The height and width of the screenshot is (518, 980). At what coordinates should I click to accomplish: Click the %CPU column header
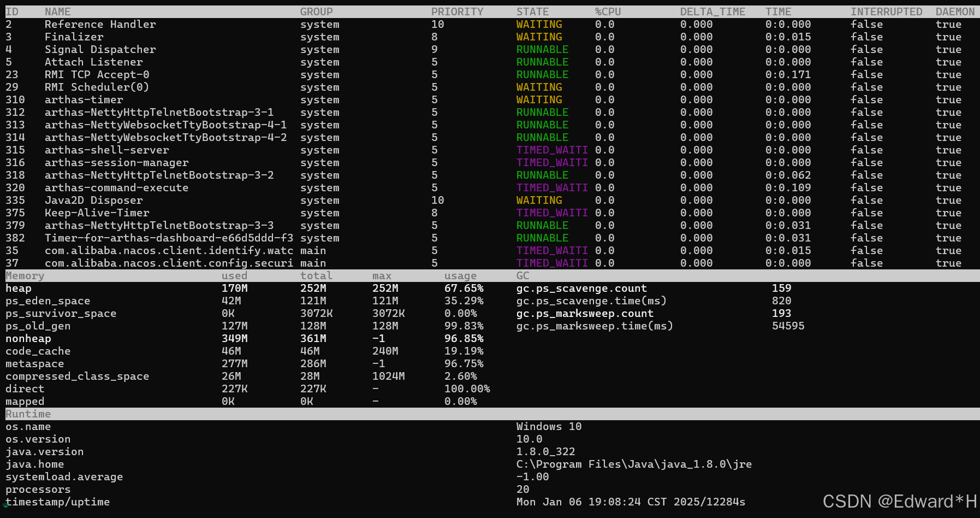tap(607, 11)
